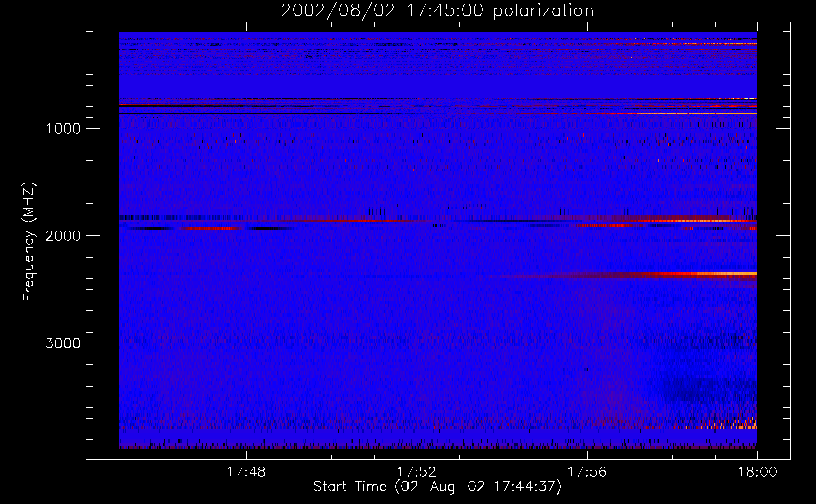Click the "3000" frequency tick label
This screenshot has width=816, height=504.
click(x=63, y=343)
